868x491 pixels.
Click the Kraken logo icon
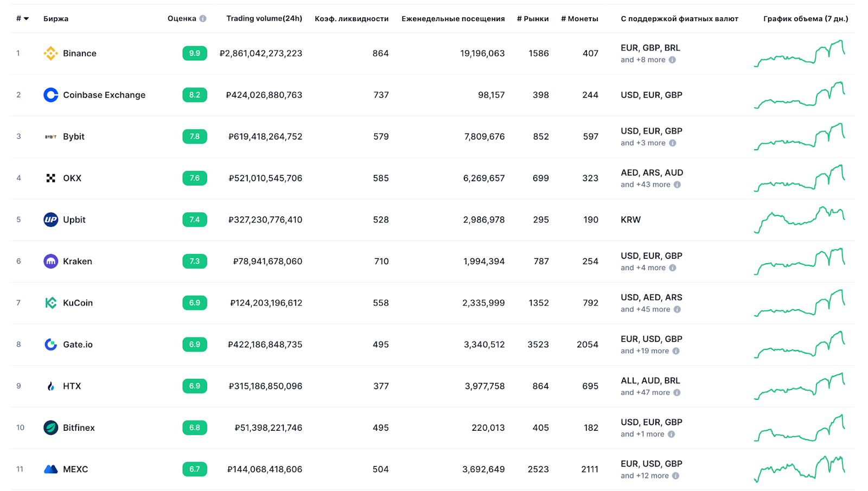[50, 262]
